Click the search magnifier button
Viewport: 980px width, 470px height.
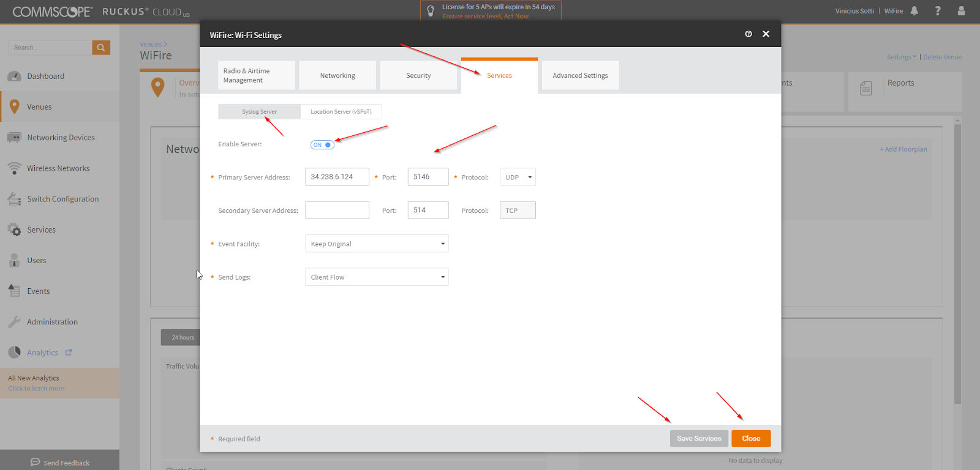101,47
